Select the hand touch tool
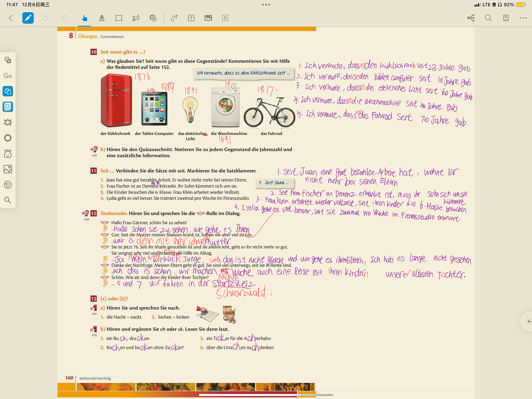The width and height of the screenshot is (532, 399). (84, 18)
